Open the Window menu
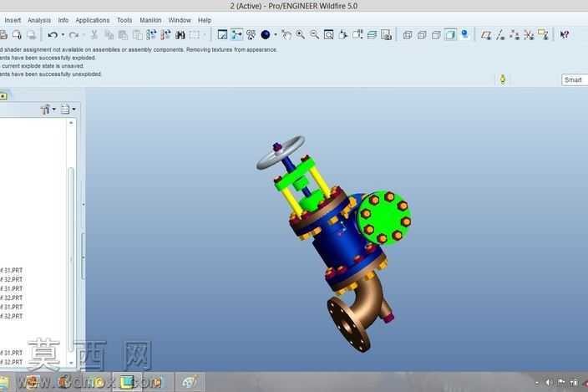The image size is (588, 392). (180, 20)
